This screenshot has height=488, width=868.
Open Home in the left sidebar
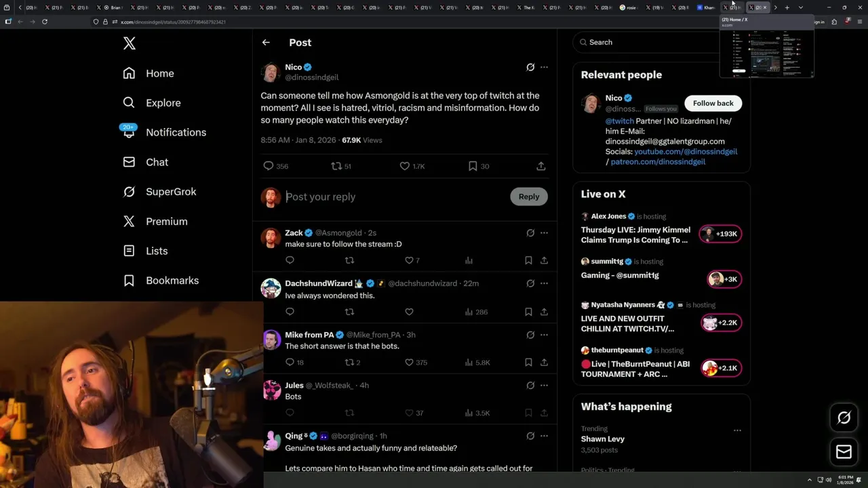click(x=149, y=73)
